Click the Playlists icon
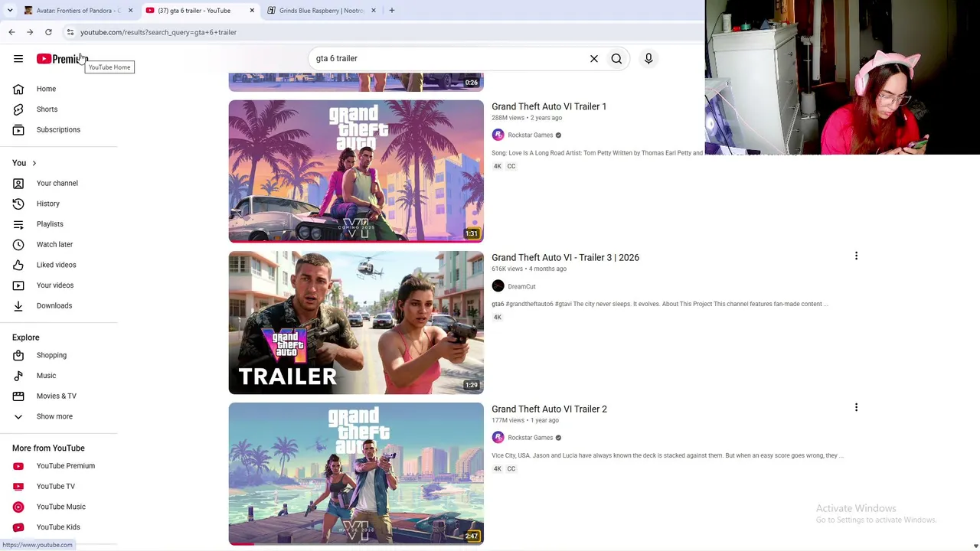 coord(18,224)
